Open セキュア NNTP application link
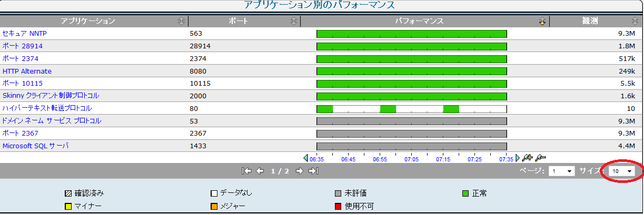Image resolution: width=644 pixels, height=215 pixels. 25,33
